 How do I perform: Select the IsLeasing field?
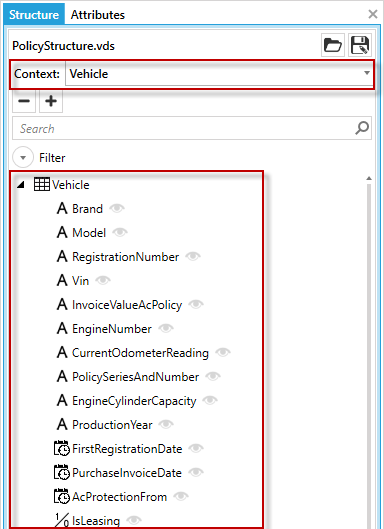96,521
